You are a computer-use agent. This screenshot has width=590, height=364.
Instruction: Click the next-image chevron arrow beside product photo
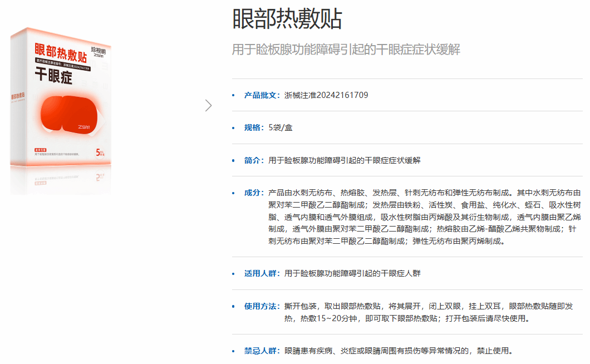(x=209, y=105)
